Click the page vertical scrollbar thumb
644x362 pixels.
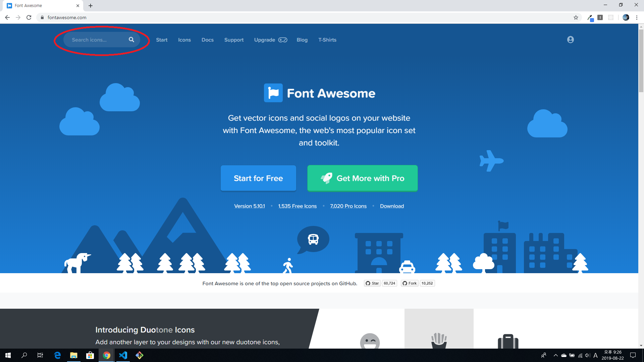tap(641, 60)
